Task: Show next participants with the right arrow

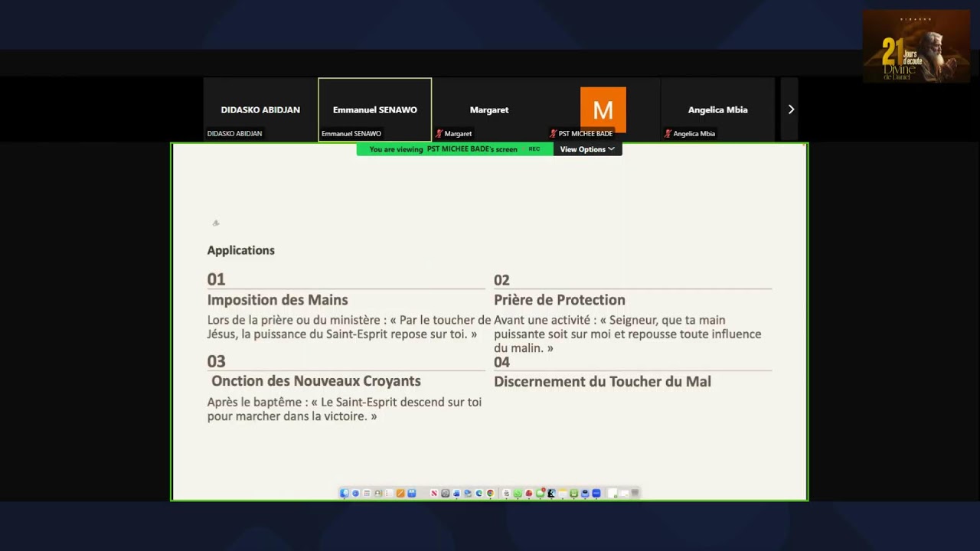Action: [791, 109]
